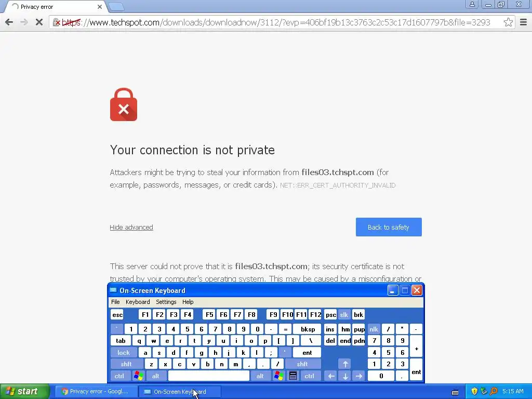
Task: Click the left Windows logo key on keyboard
Action: (x=138, y=376)
